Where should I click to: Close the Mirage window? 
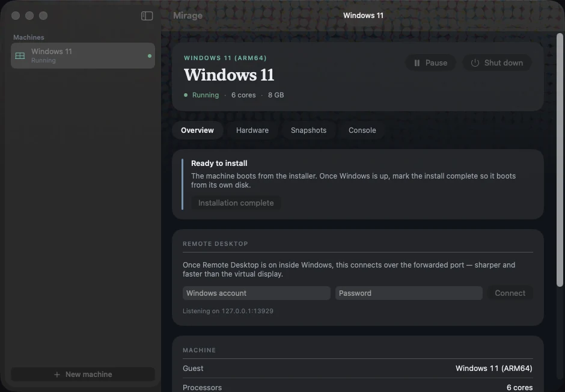pyautogui.click(x=16, y=16)
